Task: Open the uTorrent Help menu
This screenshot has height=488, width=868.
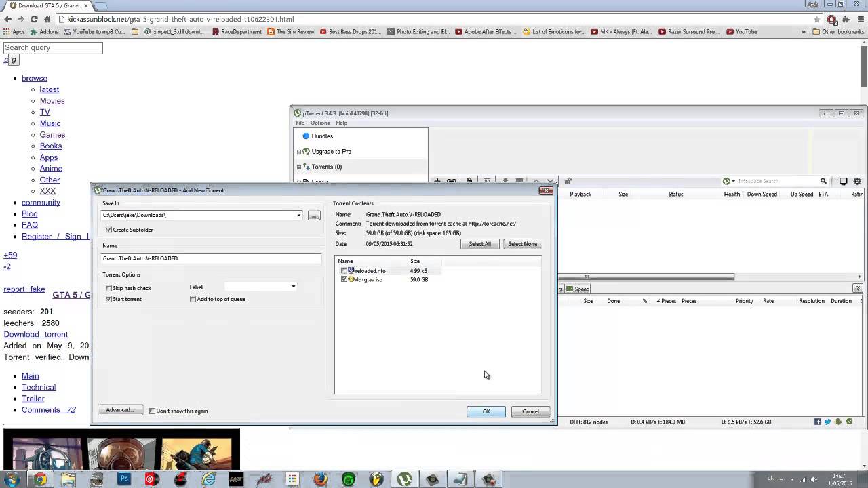Action: 341,123
